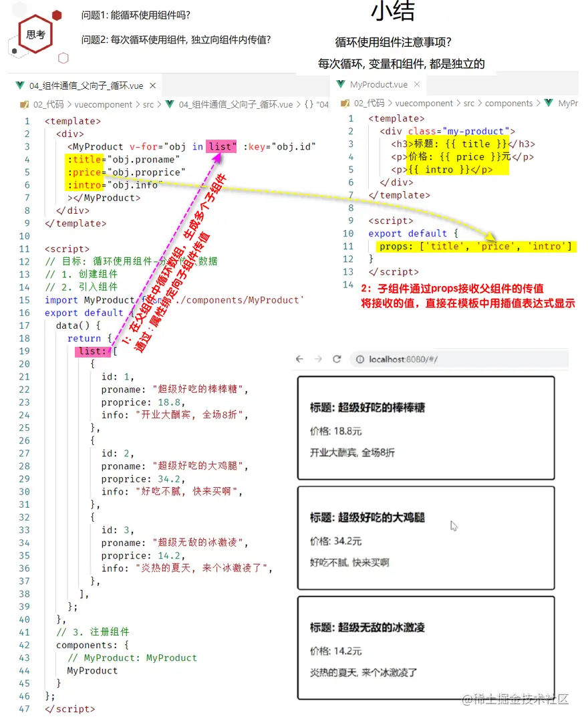Click the {} symbol icon in left breadcrumb

[308, 104]
